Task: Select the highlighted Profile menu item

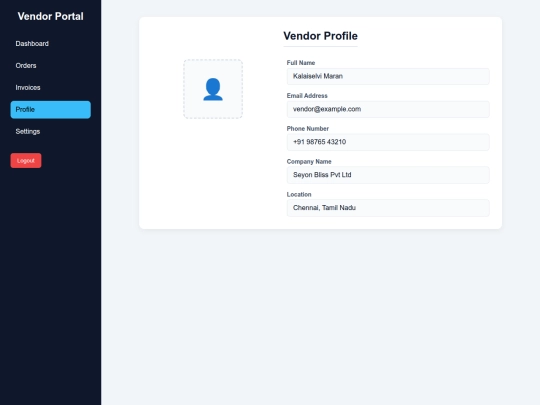Action: coord(50,110)
